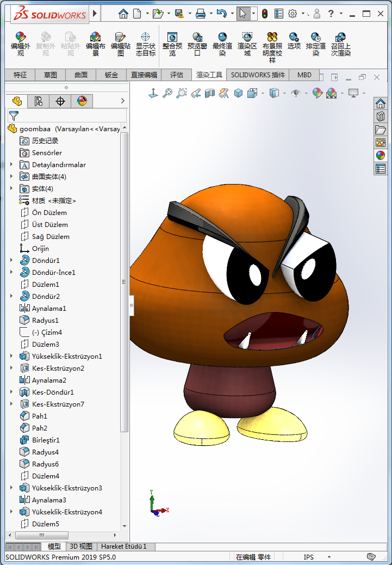392x565 pixels.
Task: Select Render Region (渲染区域) tool
Action: coord(247,44)
